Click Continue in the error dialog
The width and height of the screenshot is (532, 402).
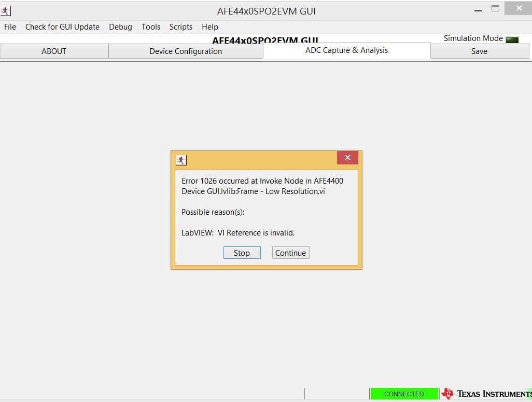coord(290,253)
